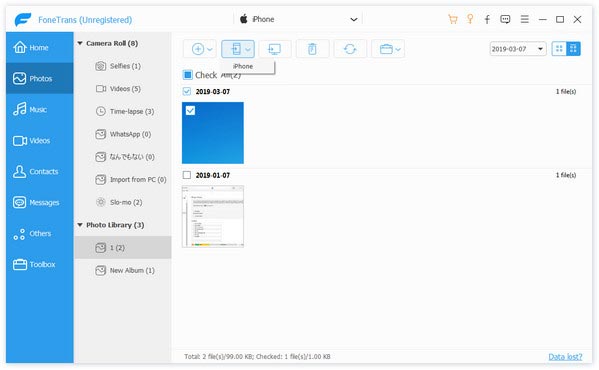Click Export to device phone icon

pyautogui.click(x=236, y=49)
